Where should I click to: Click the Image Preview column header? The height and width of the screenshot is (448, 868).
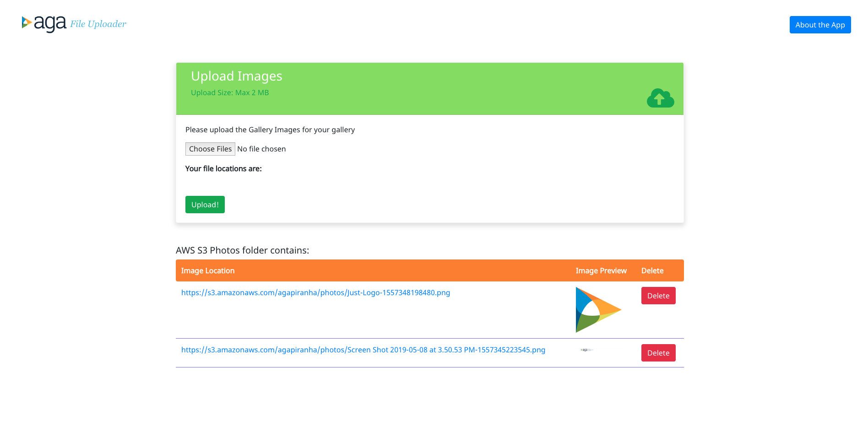tap(601, 270)
